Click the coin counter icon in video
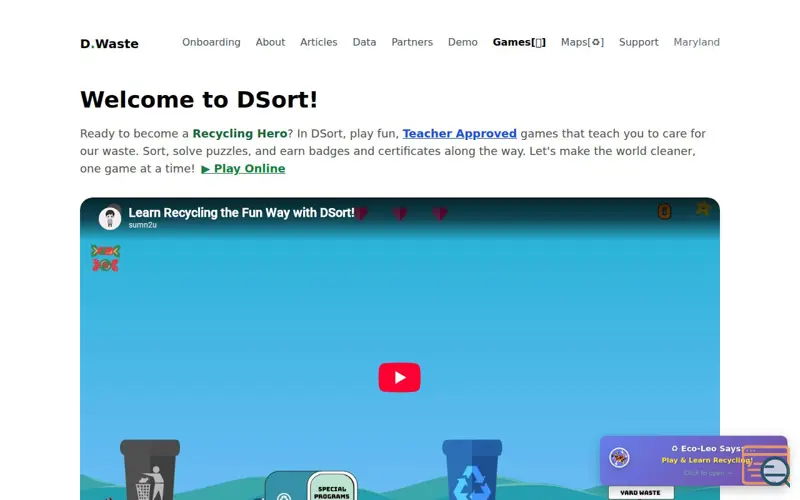The image size is (800, 500). [664, 211]
